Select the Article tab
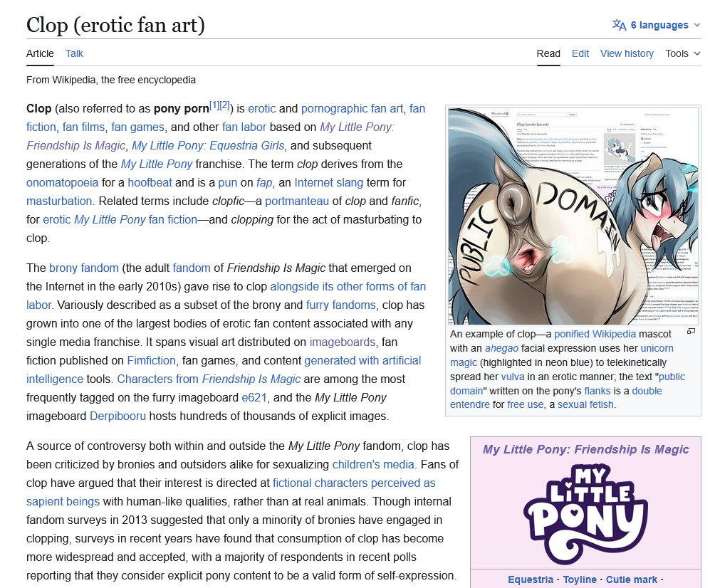This screenshot has width=715, height=588. (x=40, y=53)
